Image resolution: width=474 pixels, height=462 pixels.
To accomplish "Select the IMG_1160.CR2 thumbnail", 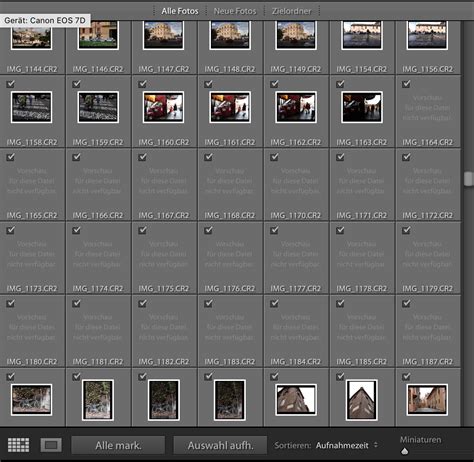I will (x=163, y=107).
